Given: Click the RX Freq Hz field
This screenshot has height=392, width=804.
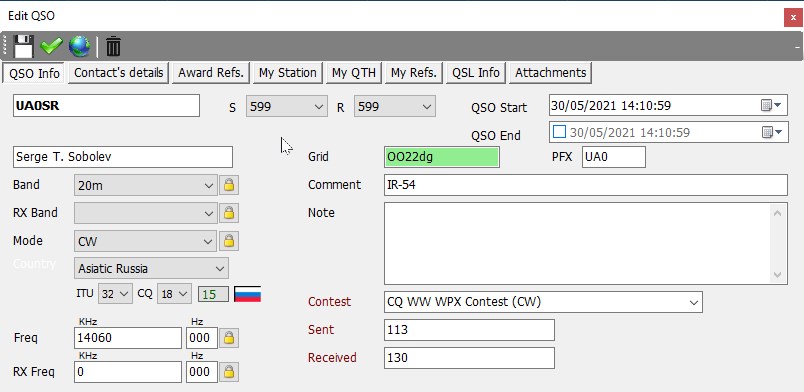Looking at the screenshot, I should (202, 372).
